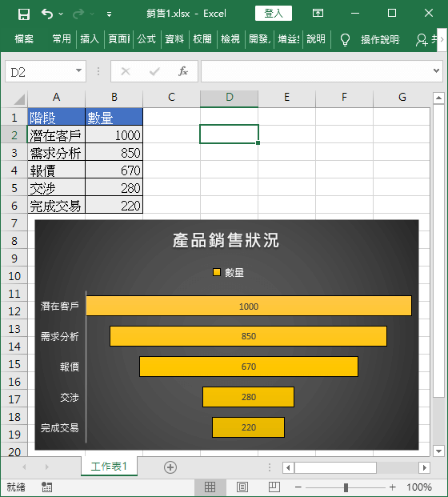448x497 pixels.
Task: Open the undo history dropdown arrow
Action: (61, 14)
